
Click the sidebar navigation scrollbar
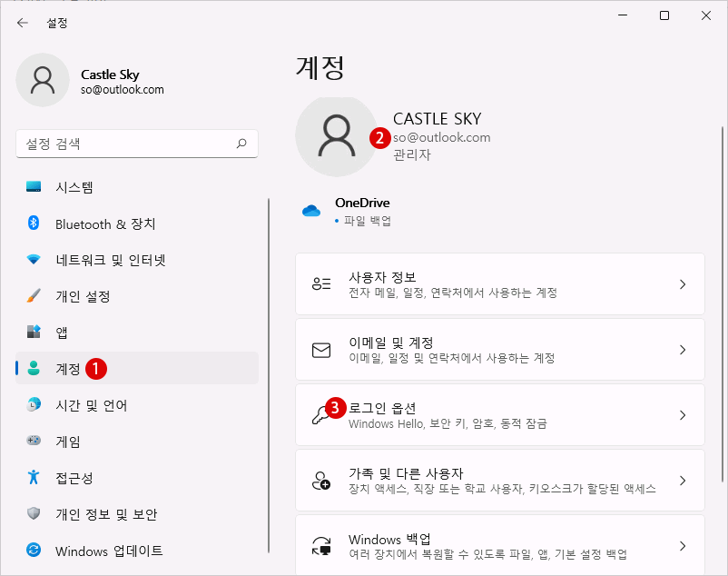pyautogui.click(x=269, y=375)
